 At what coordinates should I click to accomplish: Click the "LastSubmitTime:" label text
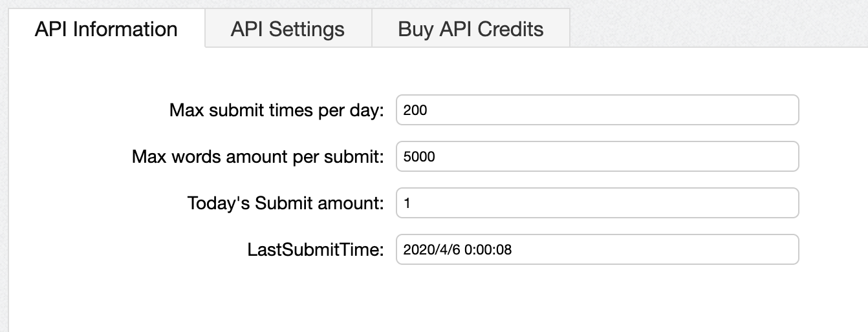point(316,249)
